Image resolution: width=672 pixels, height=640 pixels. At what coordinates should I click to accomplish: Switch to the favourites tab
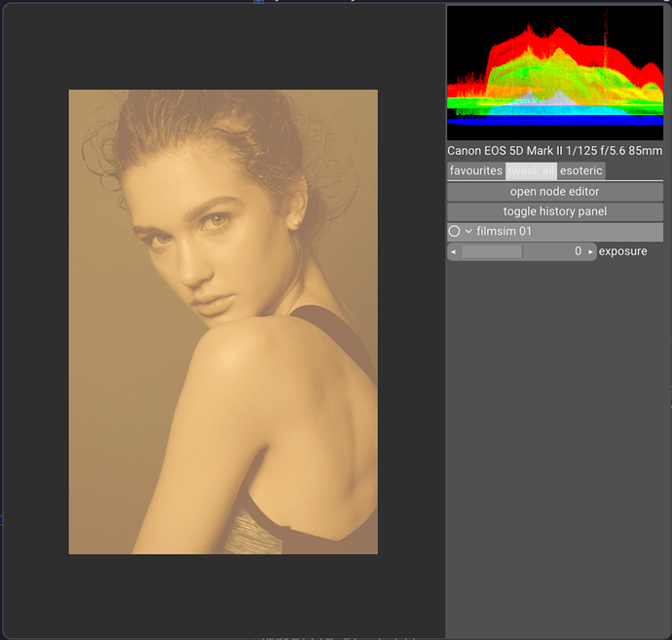(475, 170)
